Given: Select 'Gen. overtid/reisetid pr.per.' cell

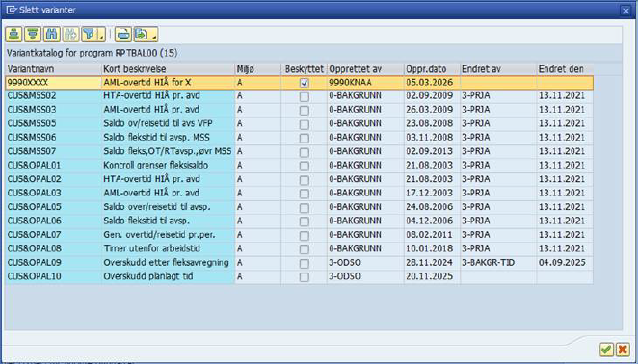Looking at the screenshot, I should [x=168, y=235].
